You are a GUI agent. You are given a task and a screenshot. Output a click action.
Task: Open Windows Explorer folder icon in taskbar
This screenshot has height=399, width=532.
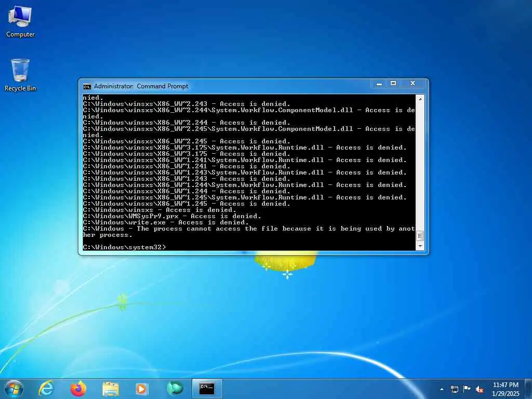click(111, 389)
